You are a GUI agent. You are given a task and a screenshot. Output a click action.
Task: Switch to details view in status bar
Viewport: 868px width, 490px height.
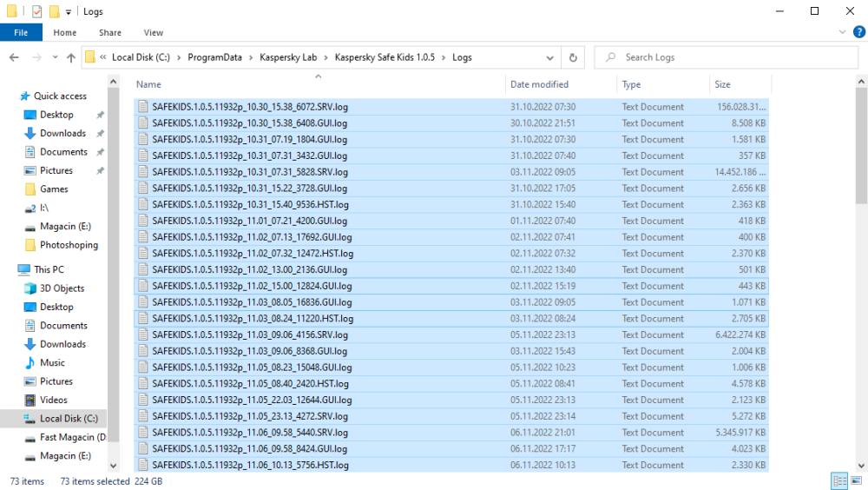839,480
